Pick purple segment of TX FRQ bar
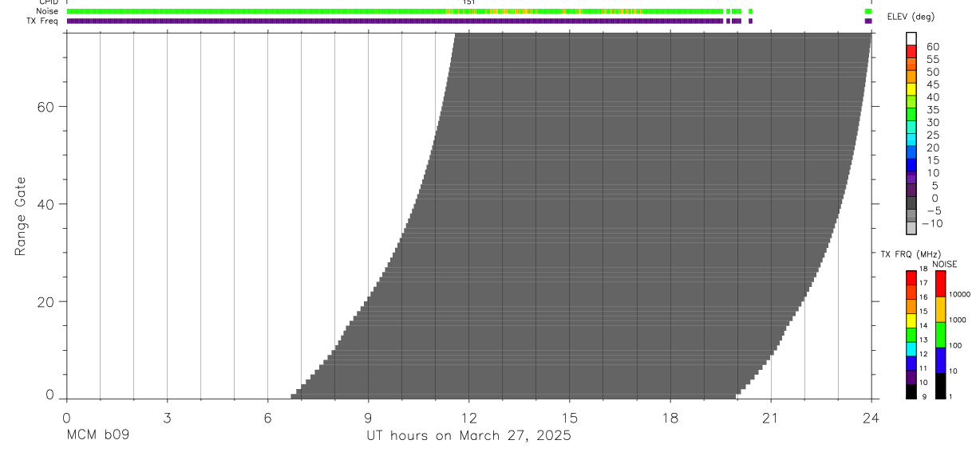 pos(911,377)
